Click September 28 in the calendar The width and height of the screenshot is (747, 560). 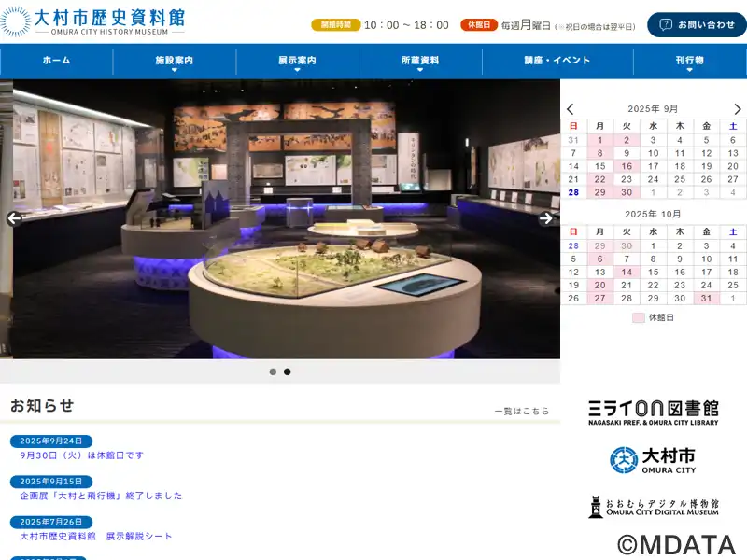[x=573, y=192]
